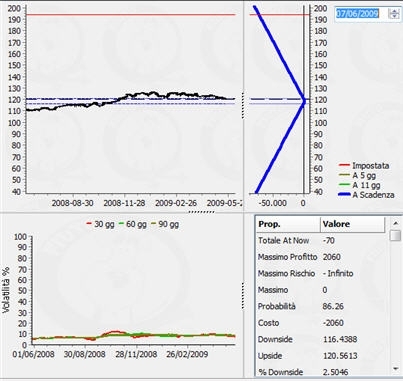Click the Impostata red legend entry
Screen dimensions: 403x381
pos(364,165)
